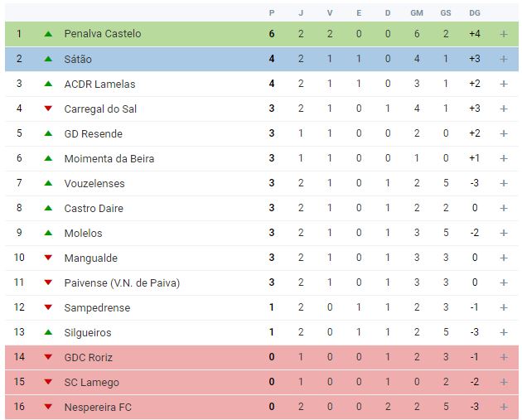The height and width of the screenshot is (420, 522).
Task: Expand ACDR Lamelas details with plus
Action: coord(503,84)
